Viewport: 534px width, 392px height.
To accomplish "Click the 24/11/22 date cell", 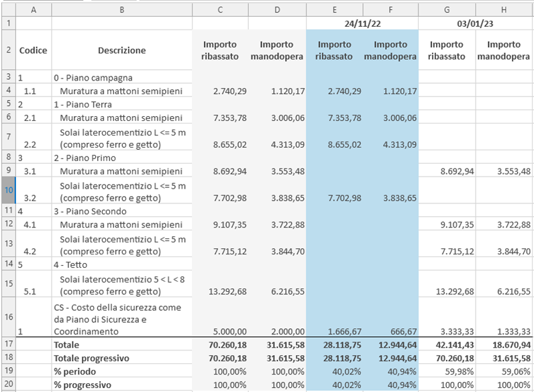I will (x=362, y=23).
